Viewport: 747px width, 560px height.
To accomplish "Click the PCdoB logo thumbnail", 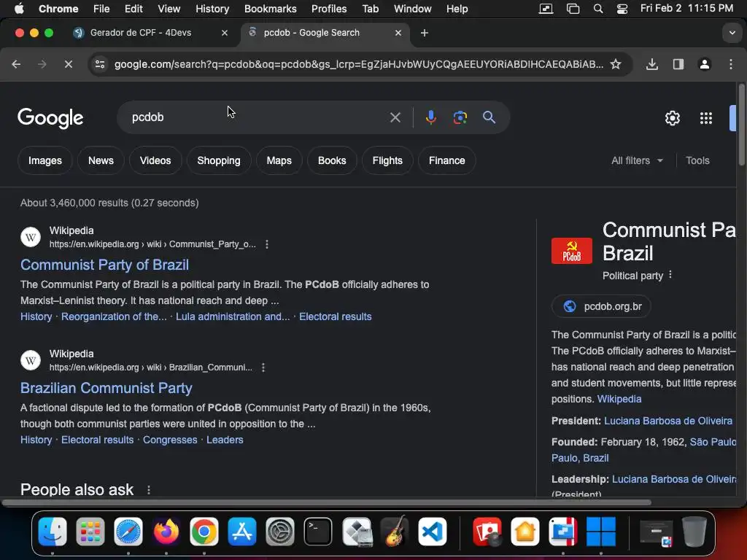I will pyautogui.click(x=572, y=251).
